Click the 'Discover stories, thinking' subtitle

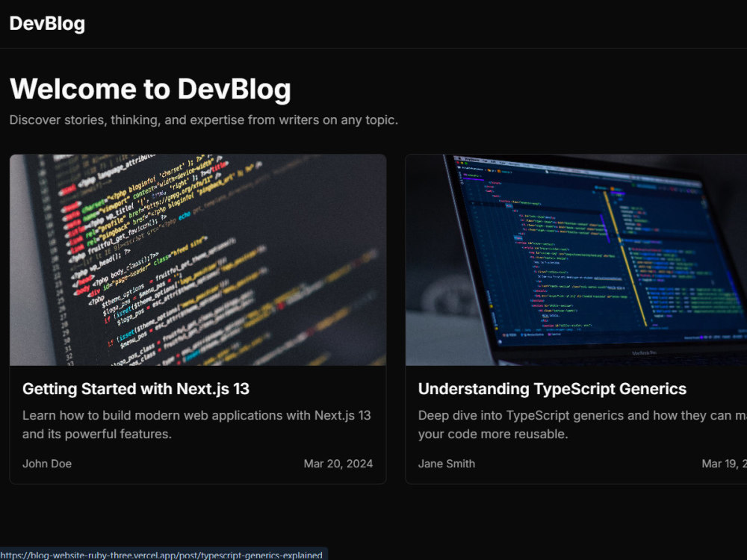tap(203, 120)
